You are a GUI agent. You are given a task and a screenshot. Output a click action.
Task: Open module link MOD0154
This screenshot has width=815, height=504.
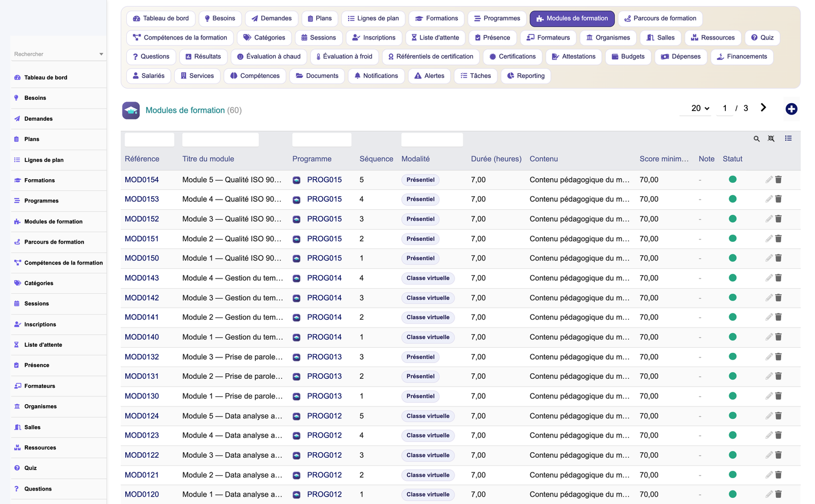pos(142,180)
